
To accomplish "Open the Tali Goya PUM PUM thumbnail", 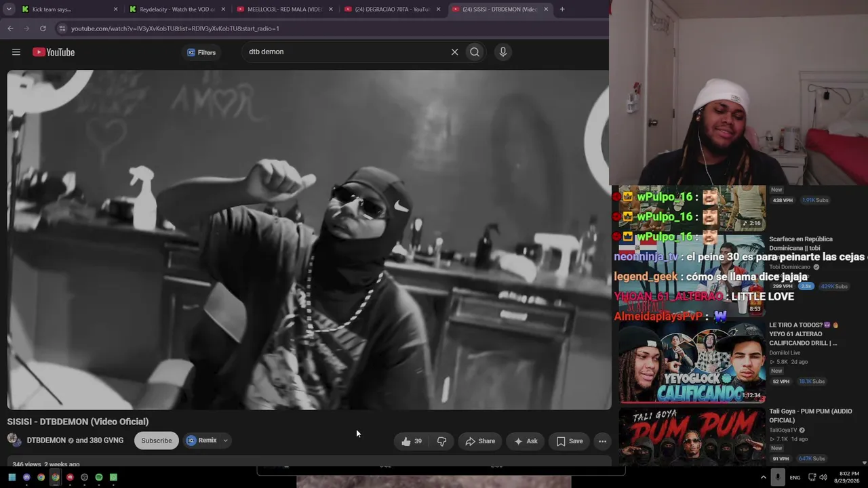I will click(692, 436).
